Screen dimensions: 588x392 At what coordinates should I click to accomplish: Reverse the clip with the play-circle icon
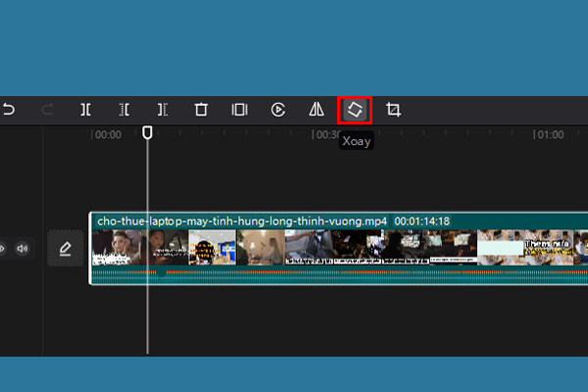(x=278, y=110)
